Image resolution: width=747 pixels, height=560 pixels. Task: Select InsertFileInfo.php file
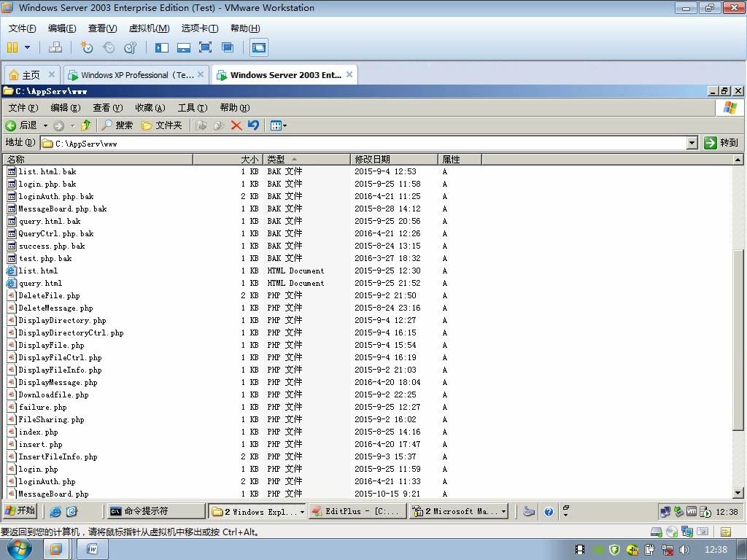[58, 456]
